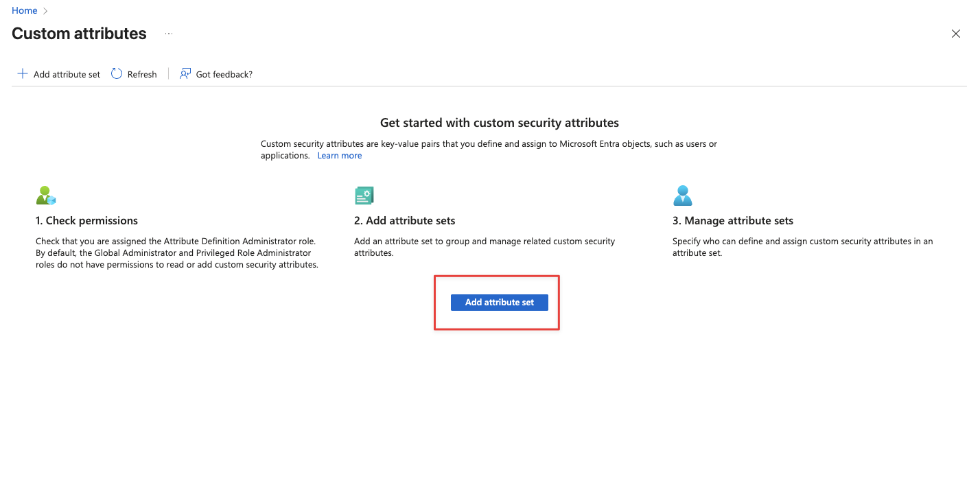
Task: Click the plus icon in the command bar
Action: point(23,73)
